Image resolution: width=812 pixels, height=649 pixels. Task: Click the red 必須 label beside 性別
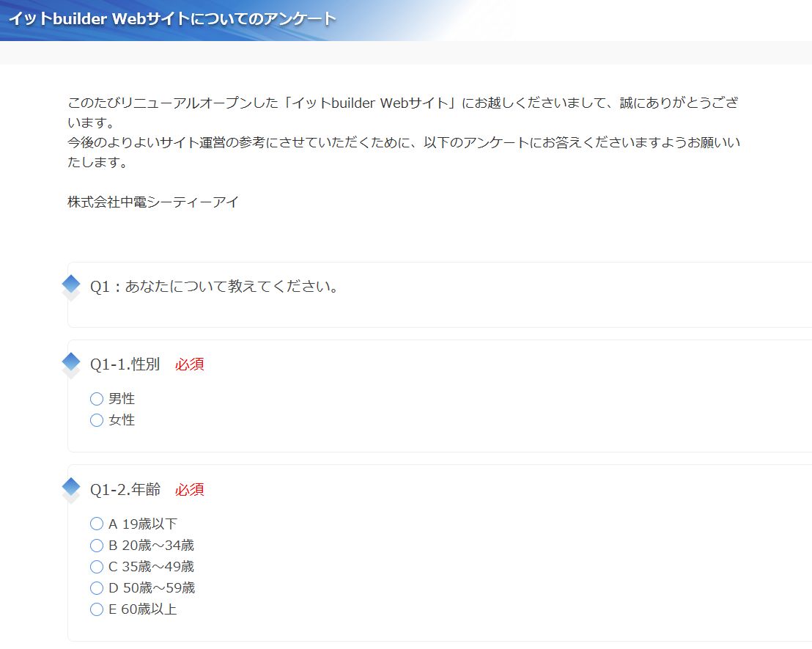point(190,364)
